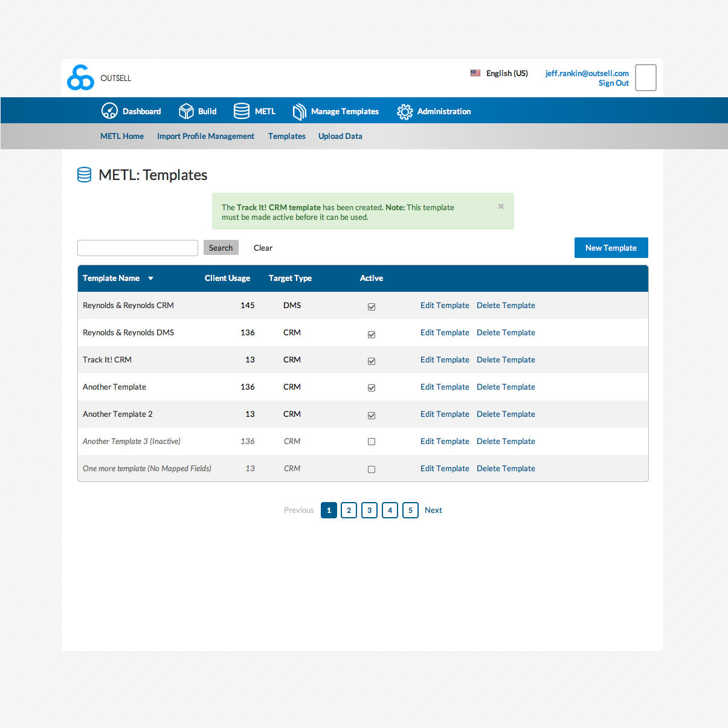Image resolution: width=728 pixels, height=728 pixels.
Task: Open the Dashboard gauge icon
Action: [x=109, y=111]
